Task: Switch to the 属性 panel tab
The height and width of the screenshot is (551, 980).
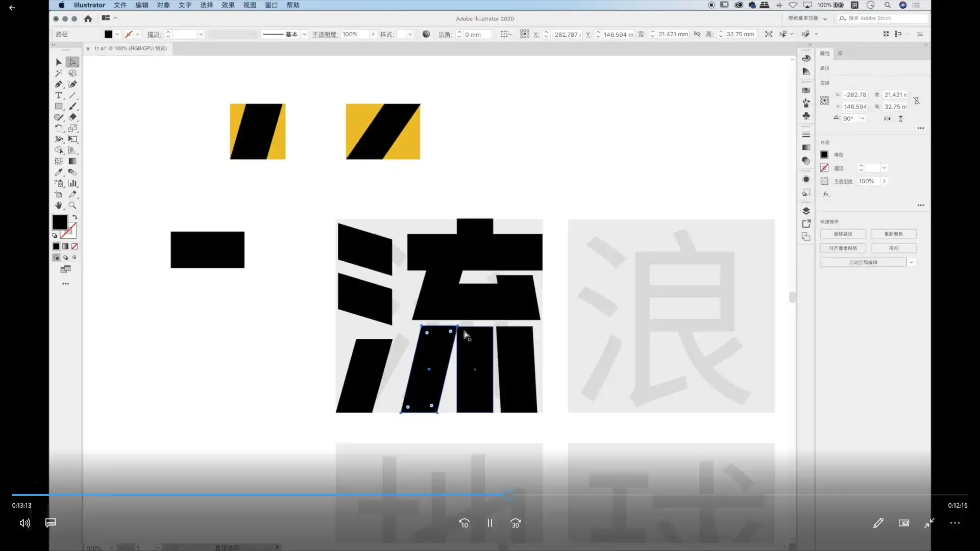Action: tap(824, 53)
